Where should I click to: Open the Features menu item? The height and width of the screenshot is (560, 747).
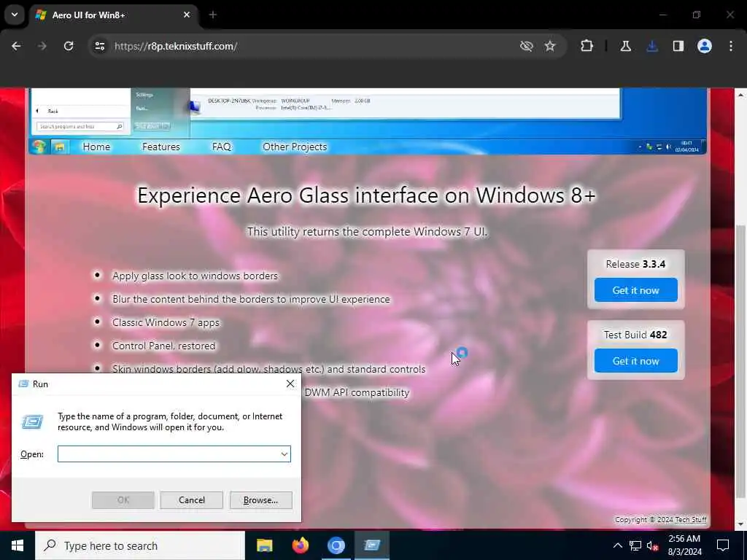pos(161,147)
